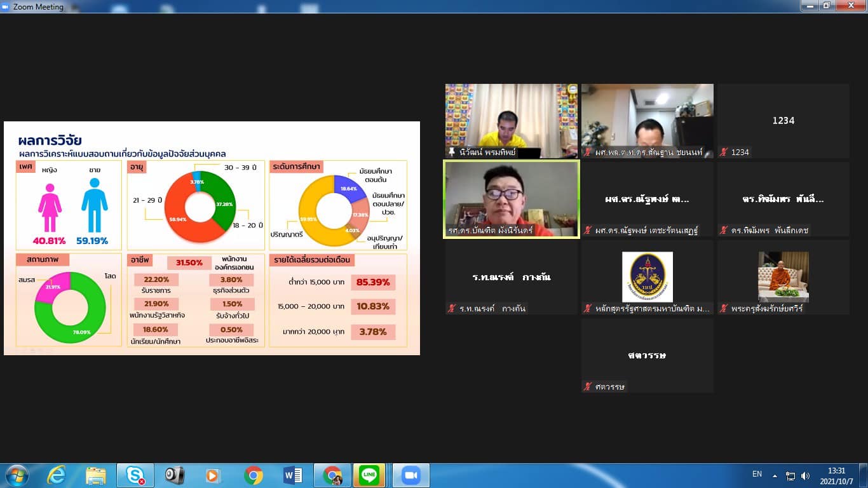
Task: Open the LINE app in taskbar
Action: [369, 475]
